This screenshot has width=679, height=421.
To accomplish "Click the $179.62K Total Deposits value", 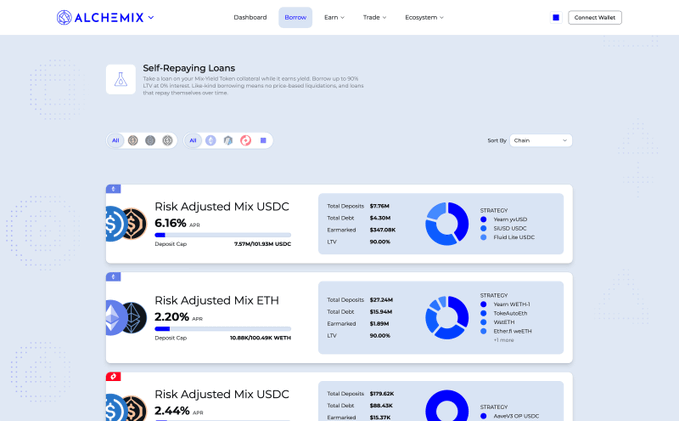I will tap(382, 394).
